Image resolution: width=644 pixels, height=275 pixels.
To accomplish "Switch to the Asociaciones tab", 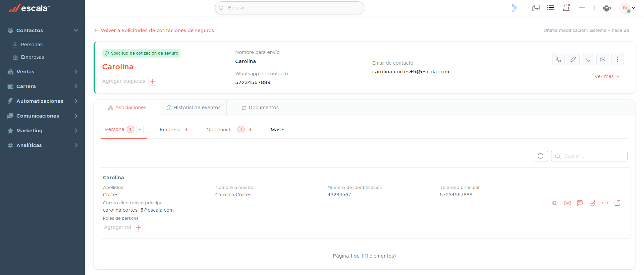I will click(127, 108).
